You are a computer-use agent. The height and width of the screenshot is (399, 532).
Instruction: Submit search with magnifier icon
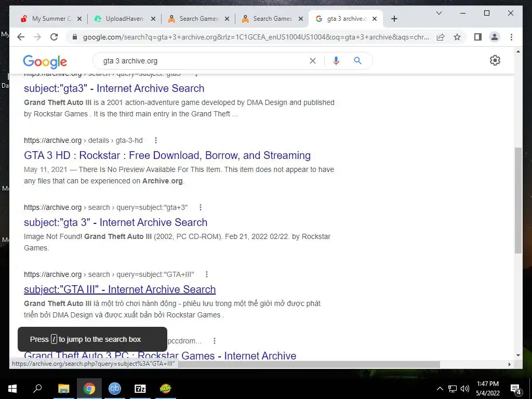point(357,61)
